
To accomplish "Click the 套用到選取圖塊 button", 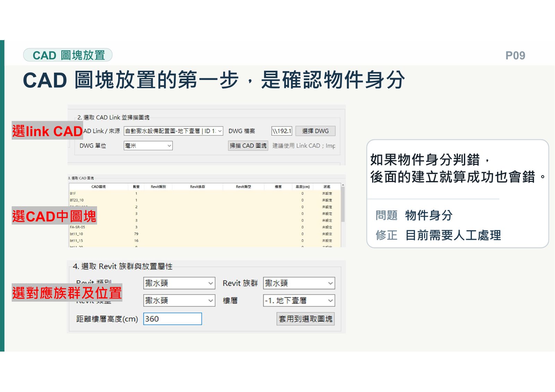I will (x=306, y=319).
